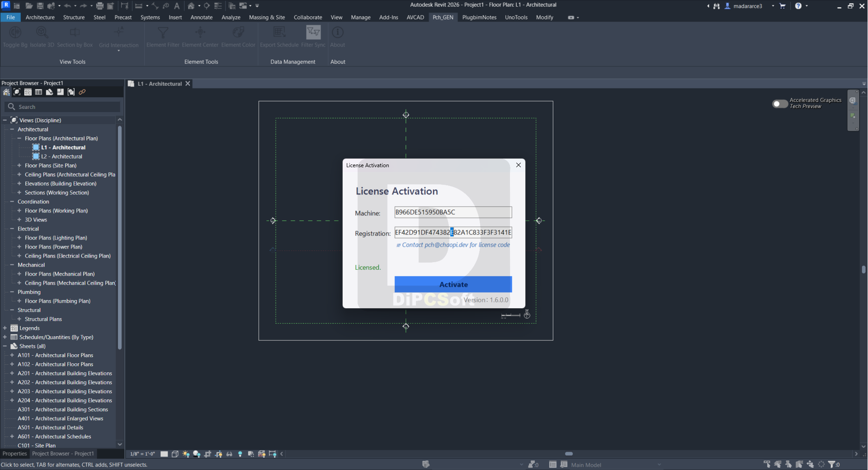Close the License Activation dialog

click(519, 165)
